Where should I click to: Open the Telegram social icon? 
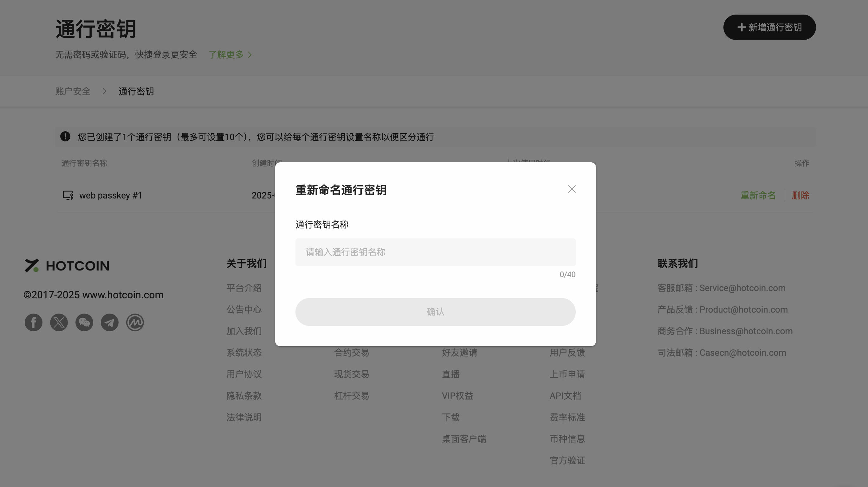[109, 322]
